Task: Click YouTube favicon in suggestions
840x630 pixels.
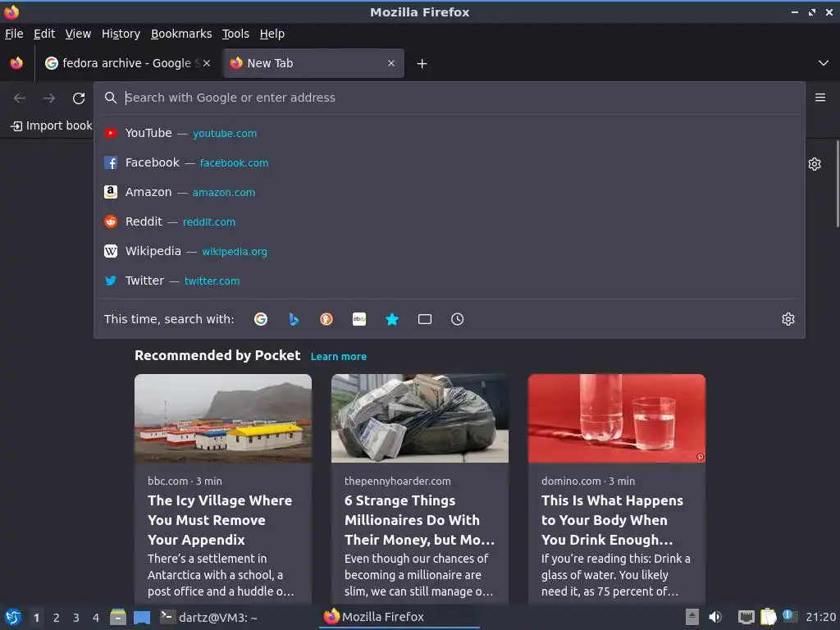Action: point(111,134)
